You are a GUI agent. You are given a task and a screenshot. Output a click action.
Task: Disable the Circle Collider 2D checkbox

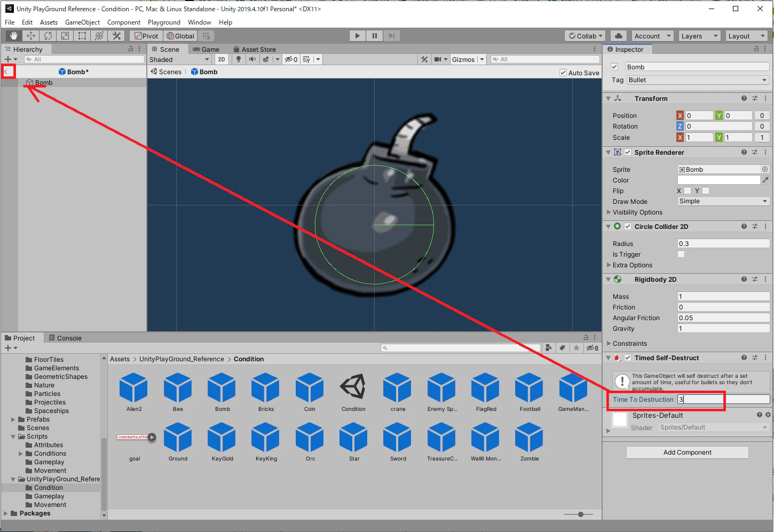(x=628, y=226)
